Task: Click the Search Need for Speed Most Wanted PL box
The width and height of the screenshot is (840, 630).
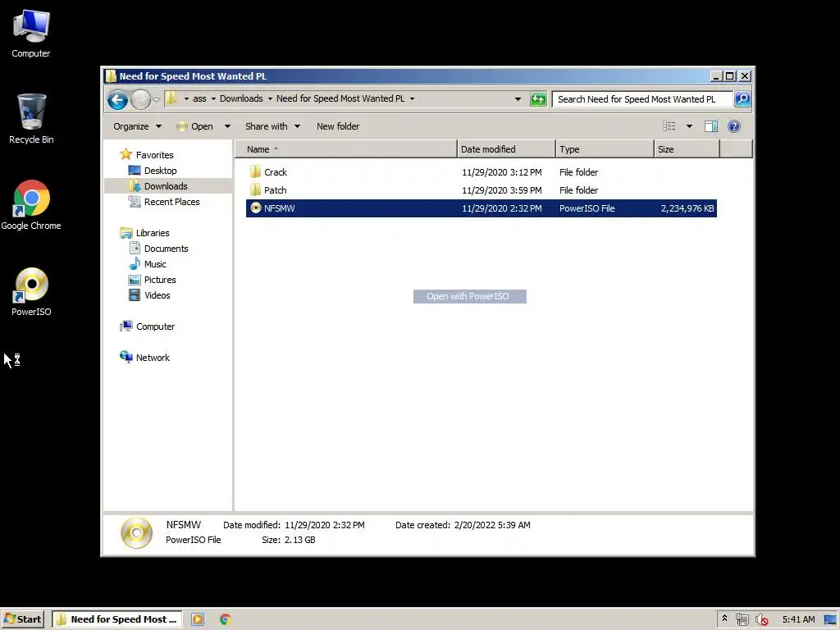Action: pyautogui.click(x=642, y=99)
